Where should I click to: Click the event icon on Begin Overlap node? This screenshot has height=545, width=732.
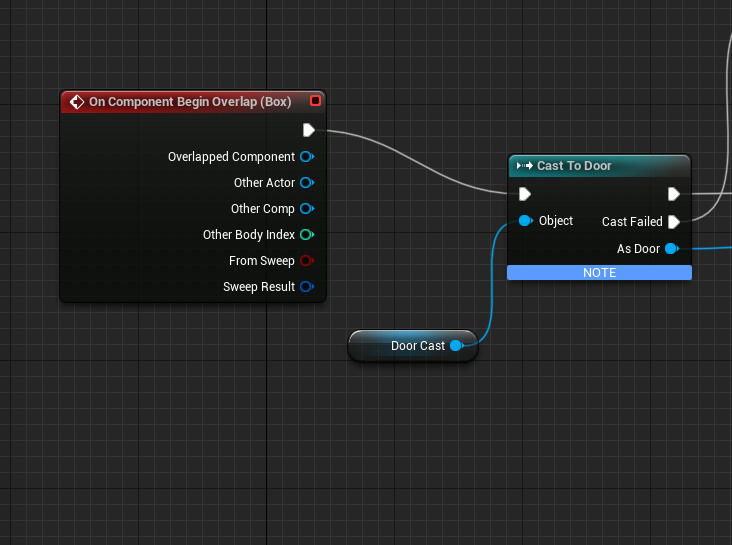coord(76,102)
